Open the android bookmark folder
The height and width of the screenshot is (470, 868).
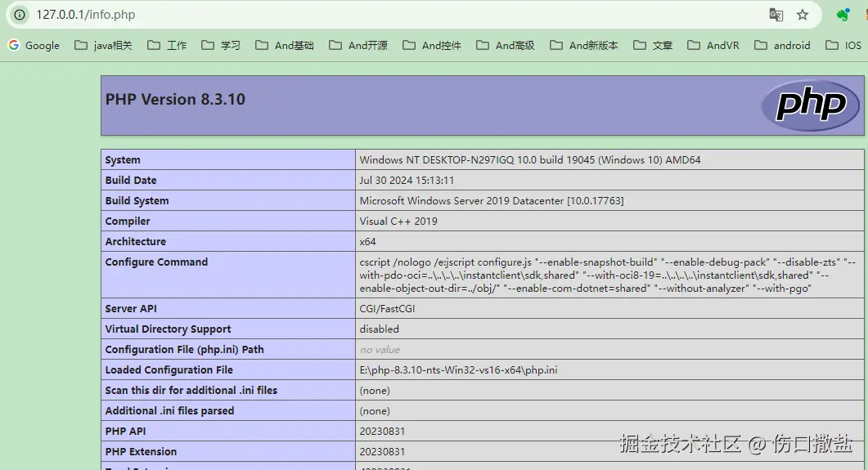[x=782, y=45]
